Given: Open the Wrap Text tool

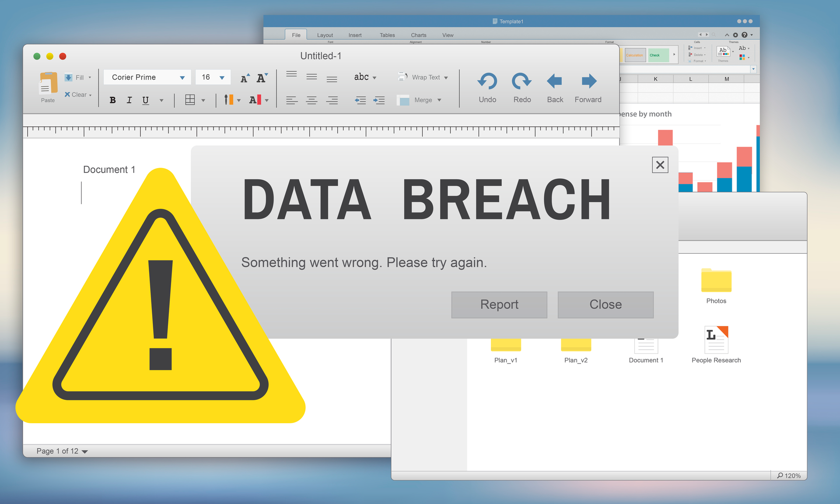Looking at the screenshot, I should (423, 77).
